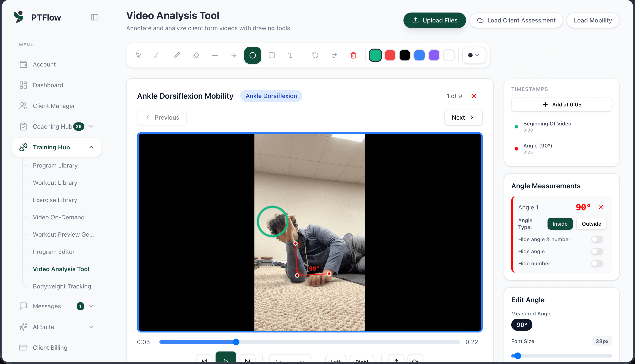Image resolution: width=635 pixels, height=364 pixels.
Task: Select the eraser tool
Action: [196, 55]
